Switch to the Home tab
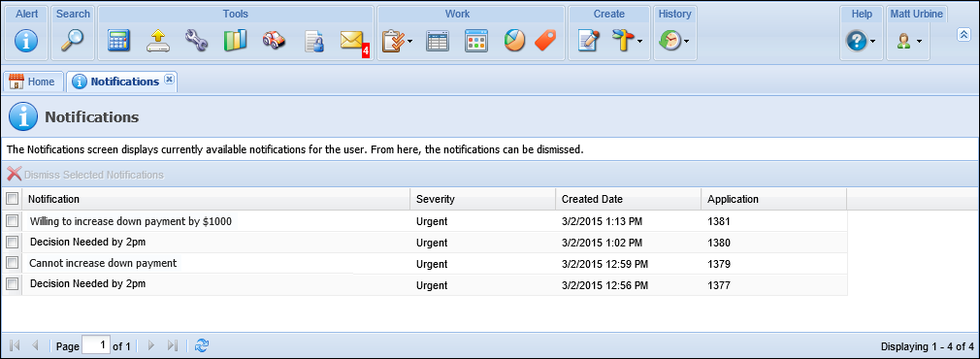Image resolution: width=980 pixels, height=359 pixels. [x=32, y=82]
